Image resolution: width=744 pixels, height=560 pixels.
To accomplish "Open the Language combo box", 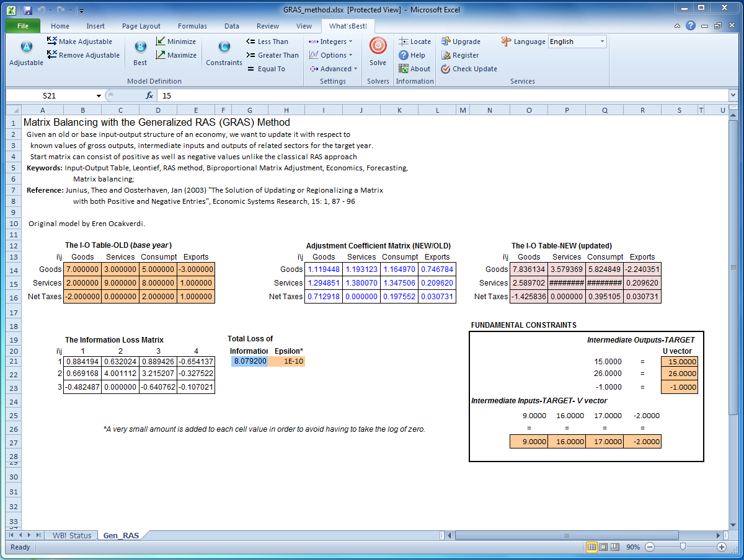I will pos(577,42).
